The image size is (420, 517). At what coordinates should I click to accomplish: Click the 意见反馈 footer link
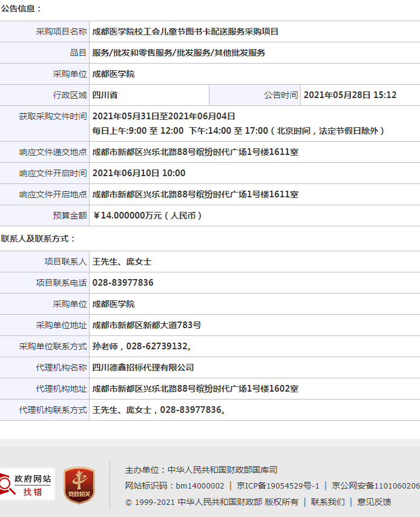point(373,502)
